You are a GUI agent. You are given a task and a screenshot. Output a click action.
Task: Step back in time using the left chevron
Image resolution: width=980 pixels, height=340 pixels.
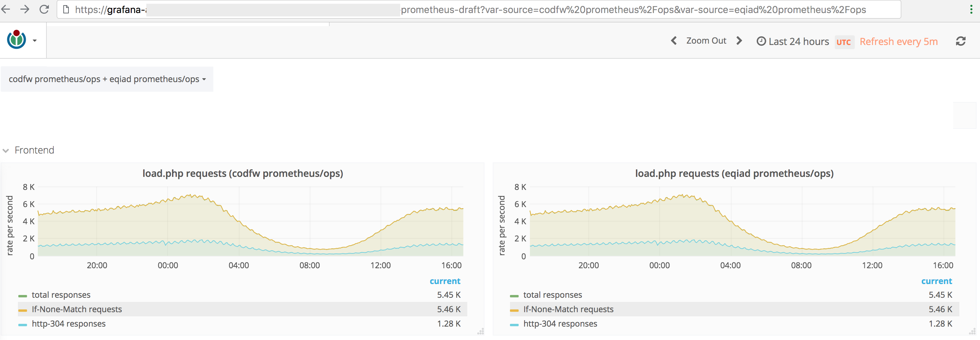click(x=673, y=41)
